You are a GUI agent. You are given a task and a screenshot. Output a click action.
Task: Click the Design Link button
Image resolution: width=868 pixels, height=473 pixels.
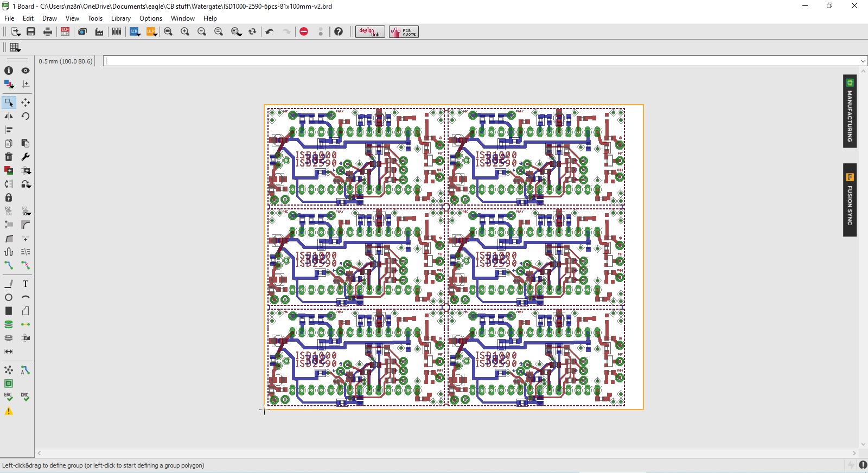point(370,32)
